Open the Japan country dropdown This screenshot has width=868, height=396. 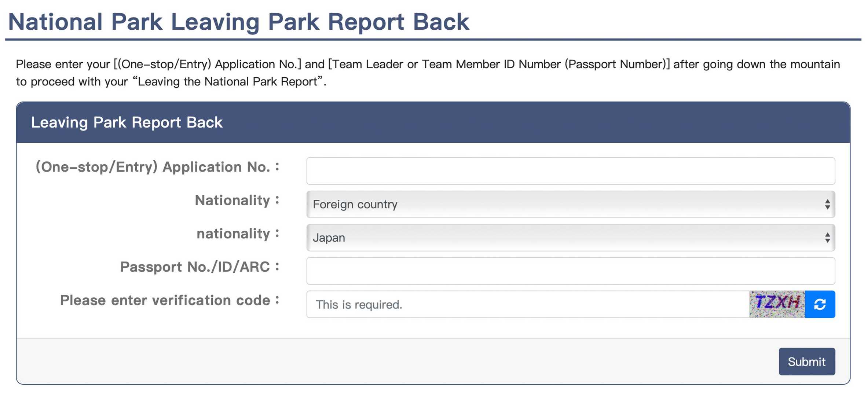565,238
